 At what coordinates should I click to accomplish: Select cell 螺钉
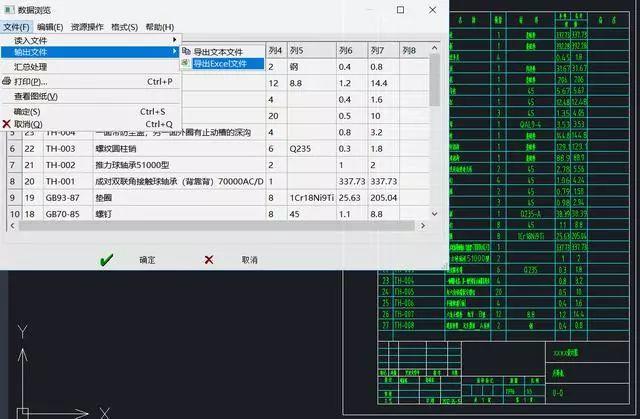pos(180,214)
